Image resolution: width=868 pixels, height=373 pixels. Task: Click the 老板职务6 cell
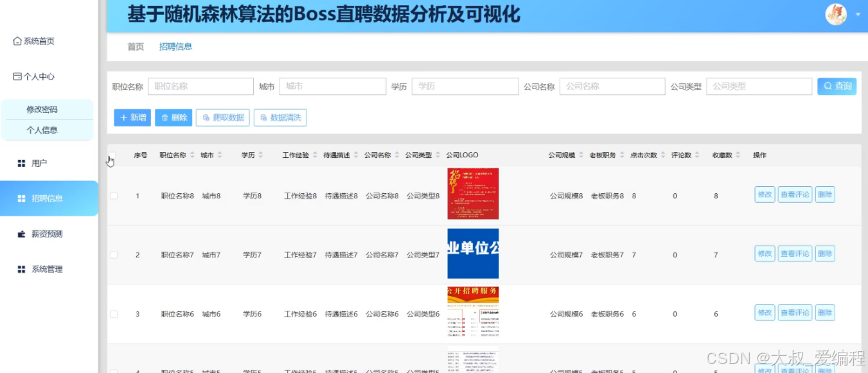pyautogui.click(x=607, y=314)
